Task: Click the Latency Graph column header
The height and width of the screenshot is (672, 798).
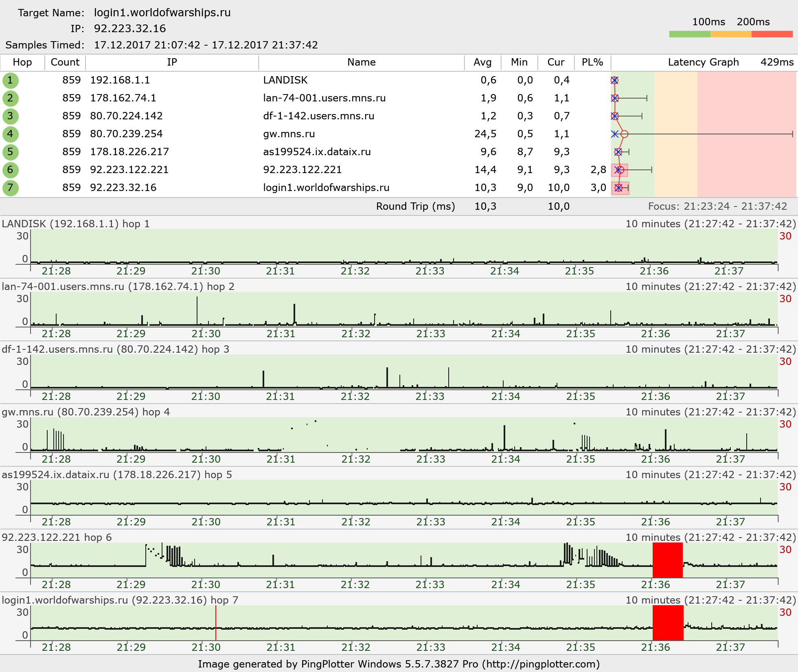Action: [x=703, y=62]
